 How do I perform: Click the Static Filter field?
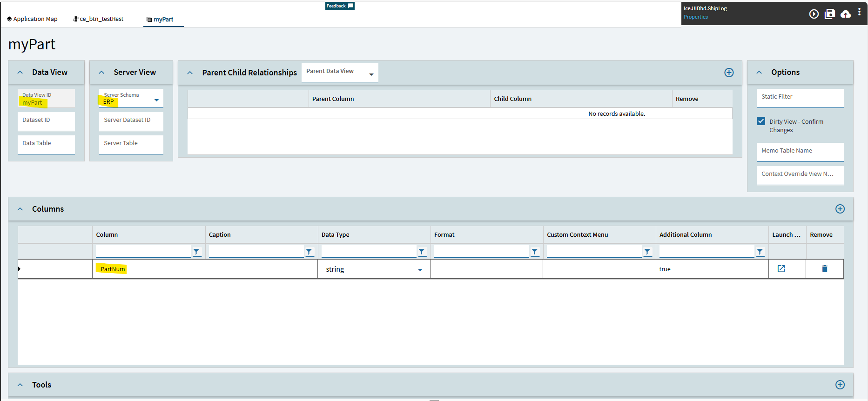[800, 98]
